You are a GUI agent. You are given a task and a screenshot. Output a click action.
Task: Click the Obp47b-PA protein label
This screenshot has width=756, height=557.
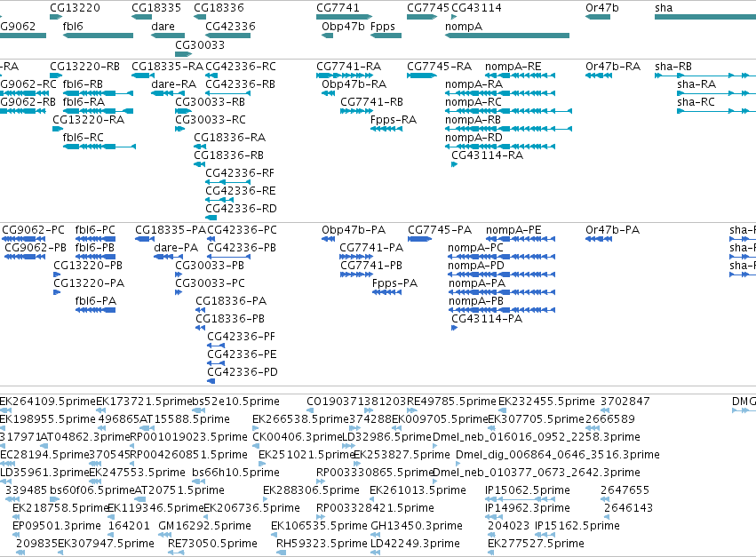point(354,229)
